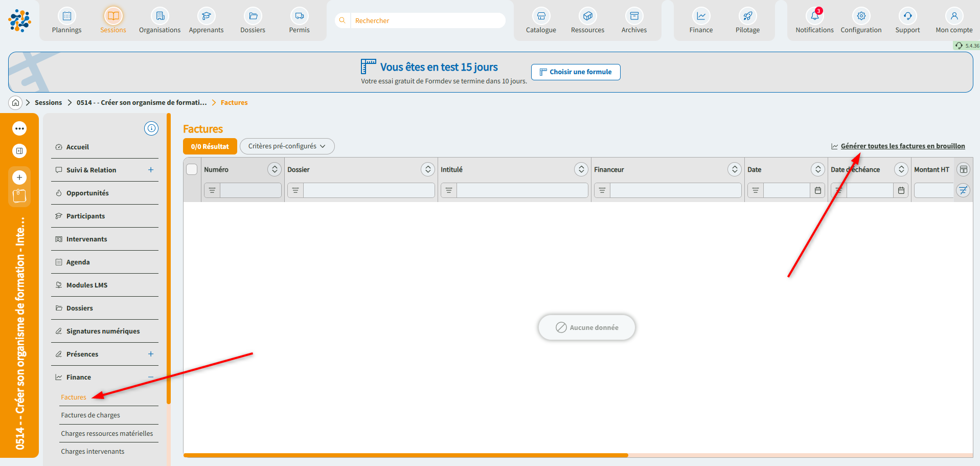980x466 pixels.
Task: Click the info icon in sidebar panel
Action: point(151,128)
